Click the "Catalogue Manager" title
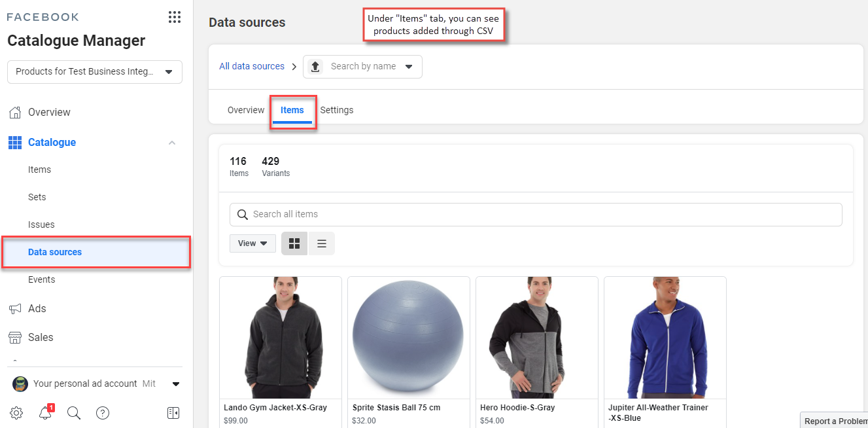This screenshot has width=868, height=428. click(77, 41)
